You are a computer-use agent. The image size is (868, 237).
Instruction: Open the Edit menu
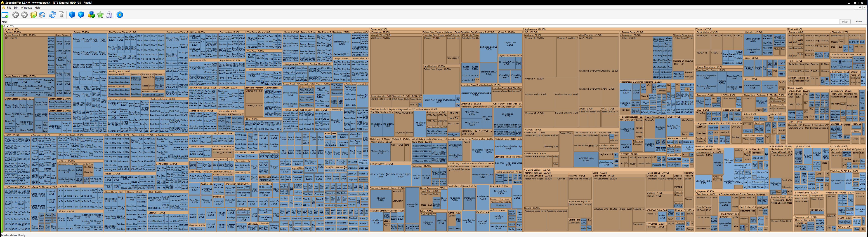pos(16,7)
